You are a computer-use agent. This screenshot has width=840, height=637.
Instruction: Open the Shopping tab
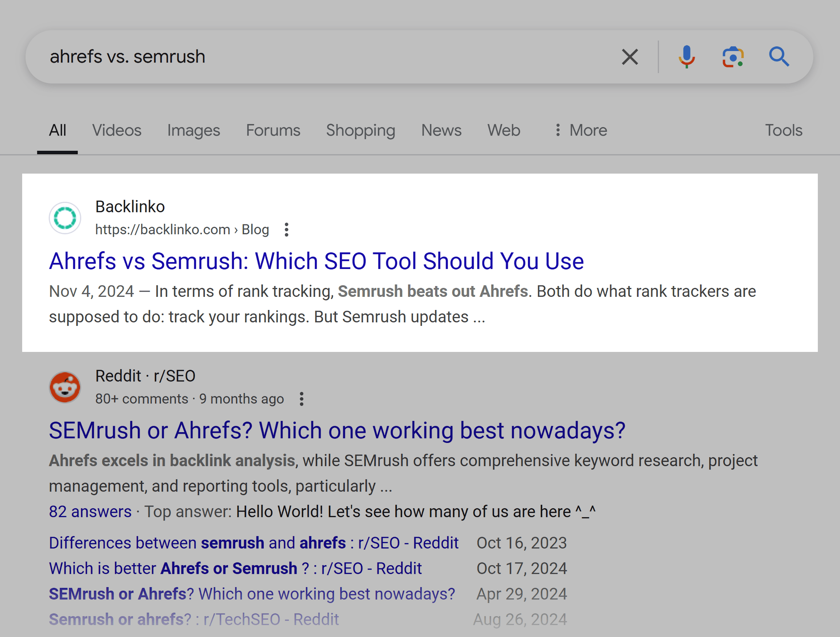pos(361,131)
